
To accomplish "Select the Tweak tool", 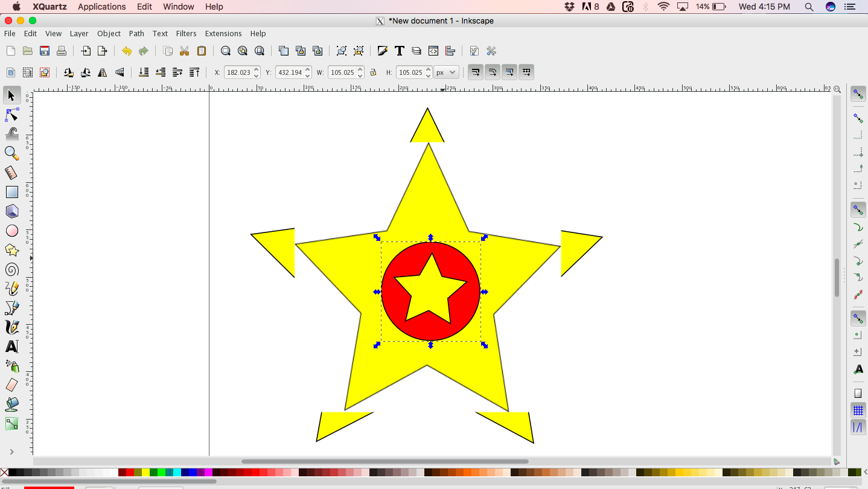I will (x=11, y=133).
